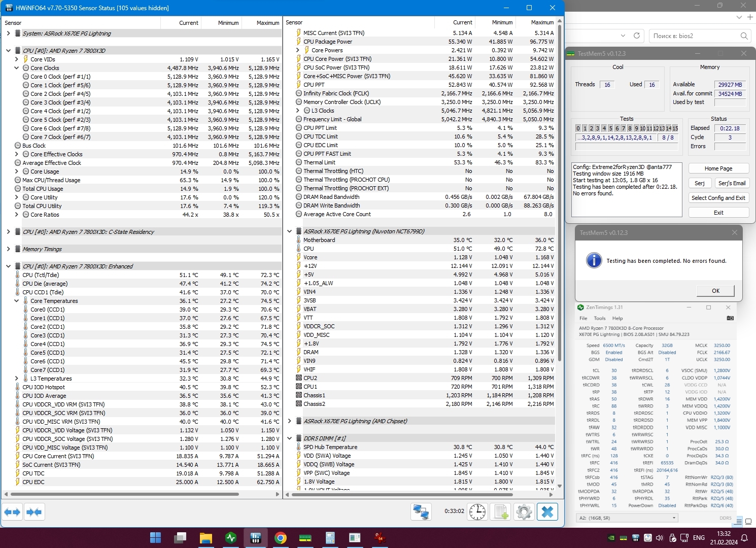
Task: Collapse the CPU [#0]: AMD Ryzen 7 7800X3D sensor group
Action: pos(8,51)
